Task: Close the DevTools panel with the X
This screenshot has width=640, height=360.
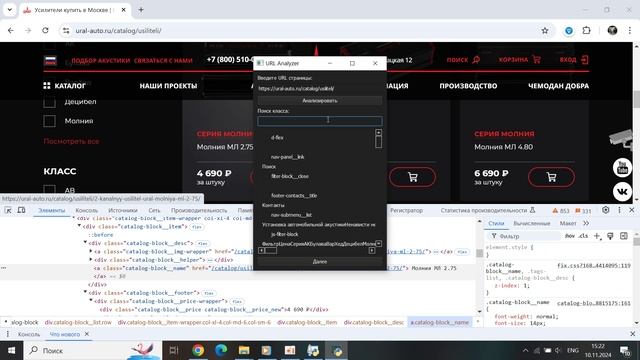Action: point(632,210)
